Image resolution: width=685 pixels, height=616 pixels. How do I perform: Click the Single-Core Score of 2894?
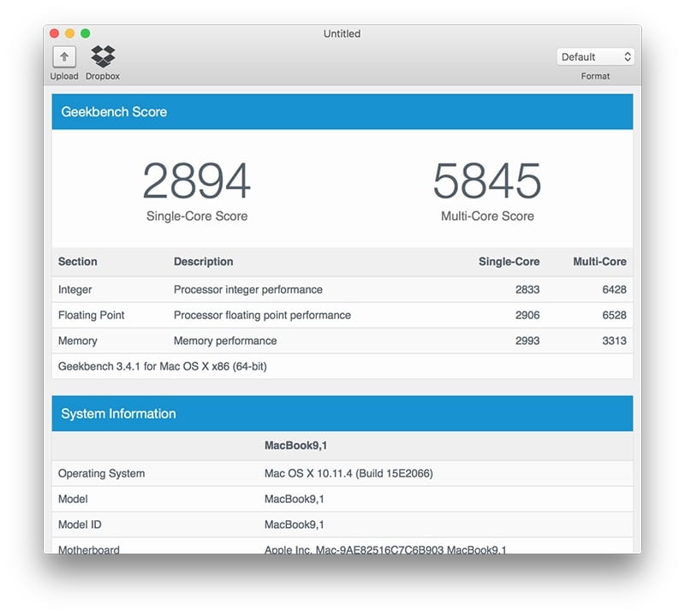(x=197, y=180)
